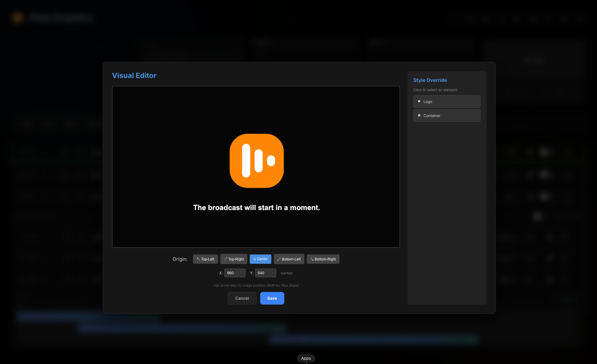Click the square bullet beside Logo
The width and height of the screenshot is (597, 364).
click(419, 101)
